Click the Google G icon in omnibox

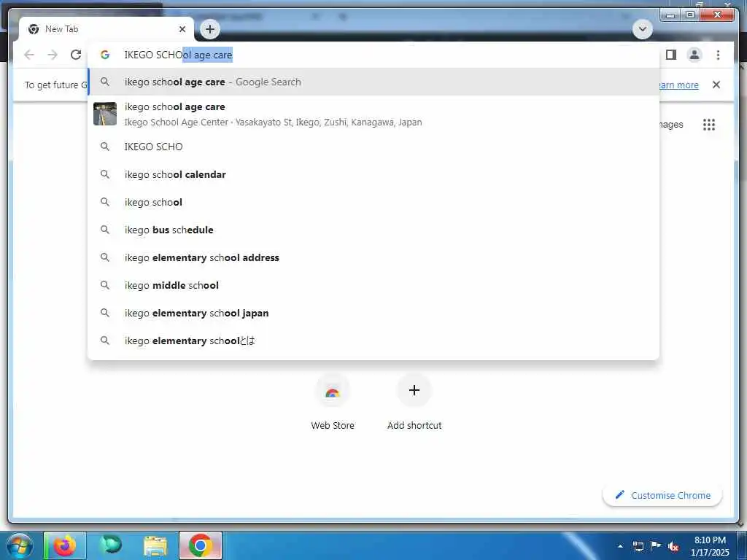pyautogui.click(x=105, y=55)
